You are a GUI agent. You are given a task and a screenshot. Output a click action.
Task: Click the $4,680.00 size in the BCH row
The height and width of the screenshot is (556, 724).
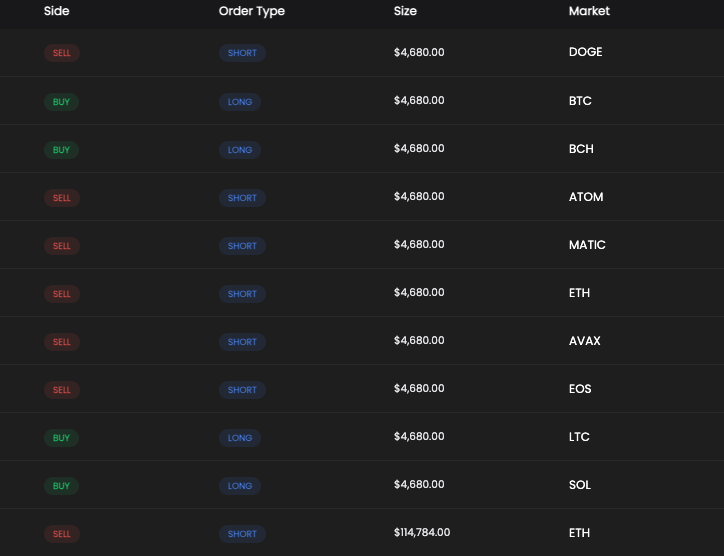click(419, 148)
